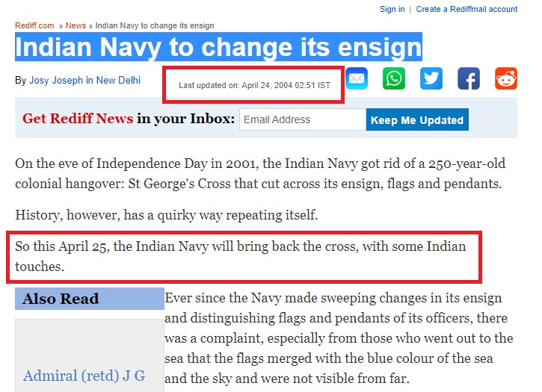The height and width of the screenshot is (392, 542).
Task: Click sentence 'History, however, has a quirky way'
Action: pos(166,215)
